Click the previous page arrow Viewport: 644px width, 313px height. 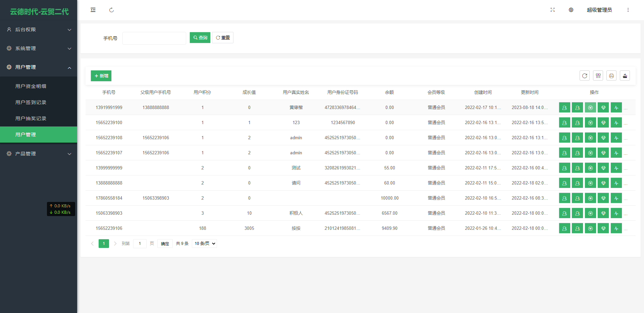pyautogui.click(x=92, y=244)
